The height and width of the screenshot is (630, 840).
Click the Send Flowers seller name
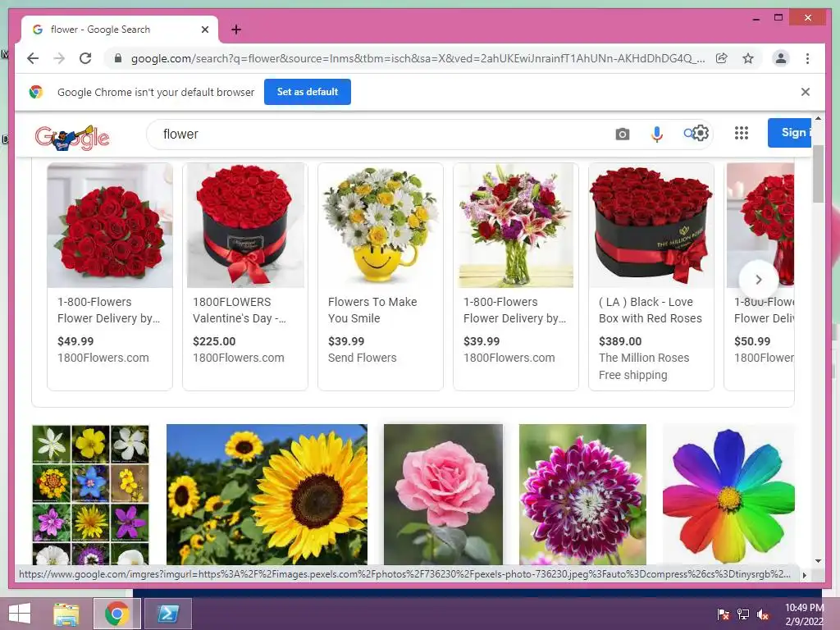(x=362, y=358)
